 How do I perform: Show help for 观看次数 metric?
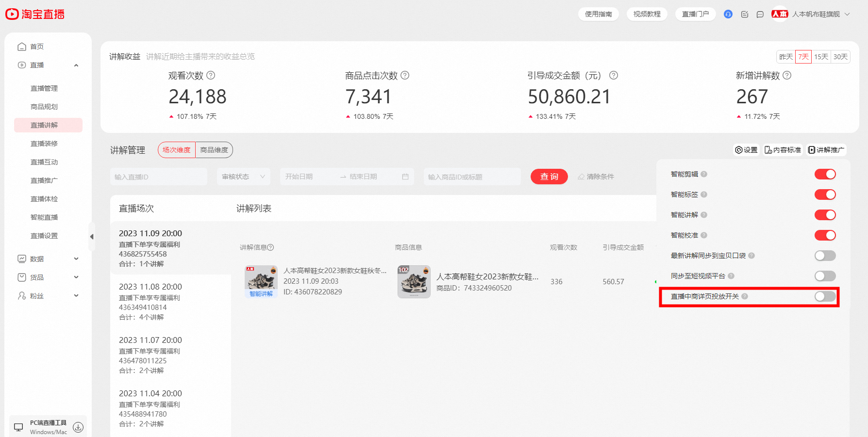tap(211, 75)
